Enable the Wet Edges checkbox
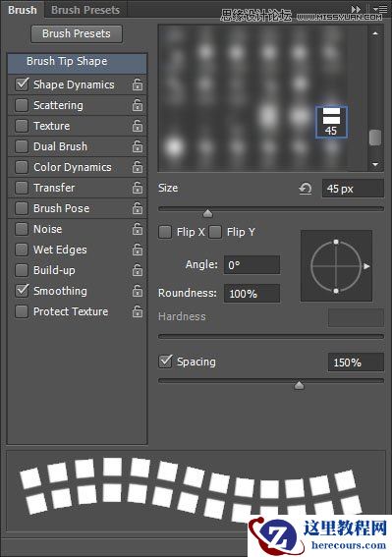This screenshot has width=392, height=557. 22,250
